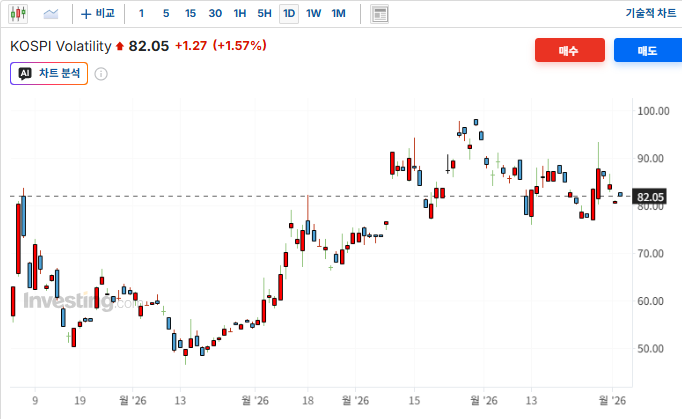Click the 82.05 price value in header
This screenshot has width=682, height=419.
[149, 46]
